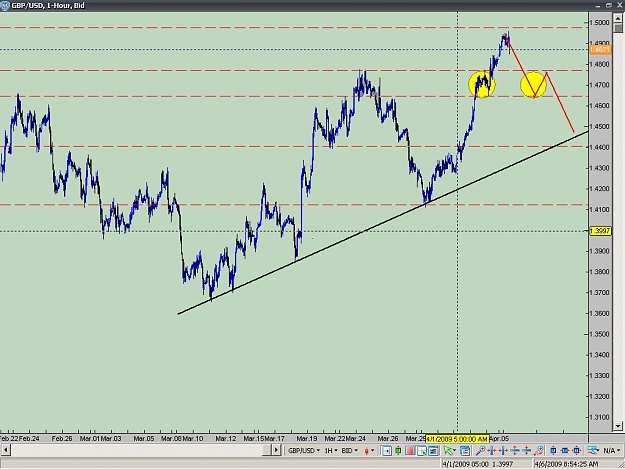Click the vertical scrollbar down arrow
Screen dimensions: 625x469
(x=618, y=426)
